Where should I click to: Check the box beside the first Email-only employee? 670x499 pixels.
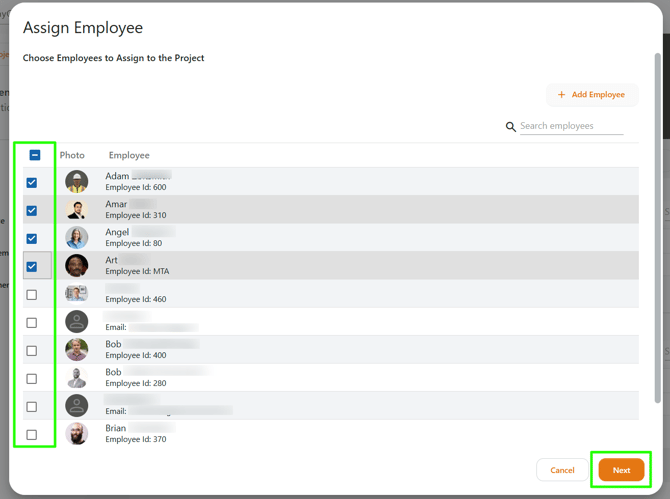pos(32,323)
